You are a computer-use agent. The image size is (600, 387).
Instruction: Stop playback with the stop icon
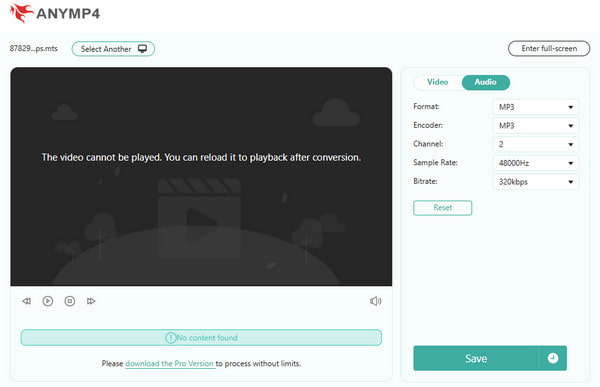click(70, 301)
